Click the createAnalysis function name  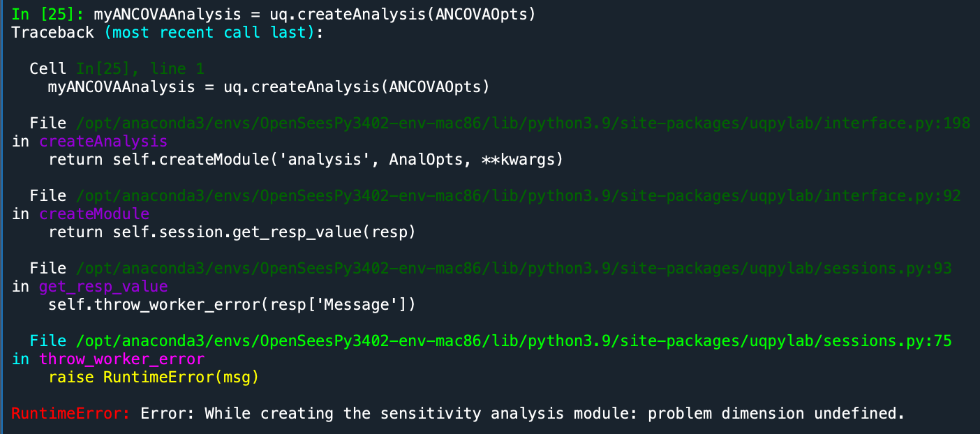tap(103, 141)
